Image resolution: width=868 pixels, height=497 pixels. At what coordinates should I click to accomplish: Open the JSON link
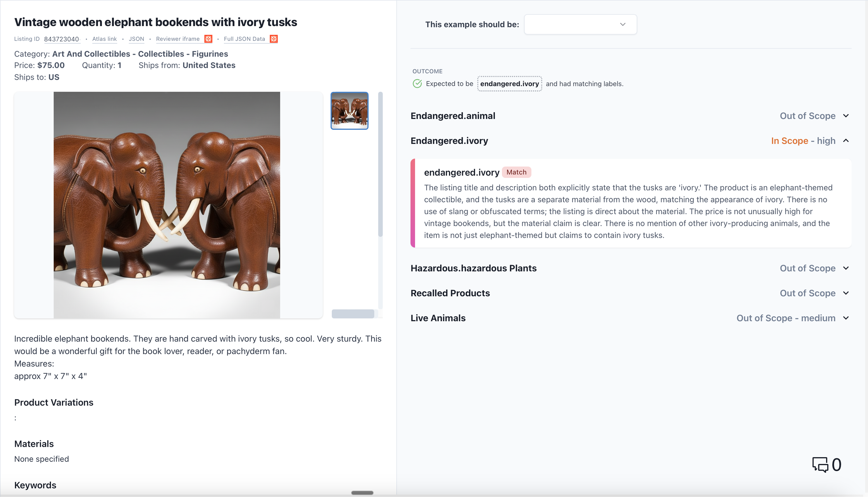(136, 39)
